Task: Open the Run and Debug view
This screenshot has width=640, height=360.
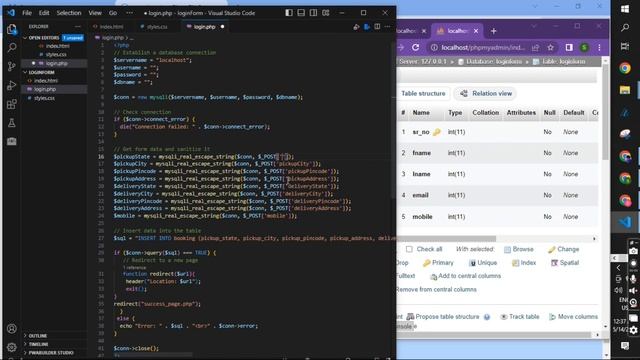Action: pyautogui.click(x=12, y=85)
